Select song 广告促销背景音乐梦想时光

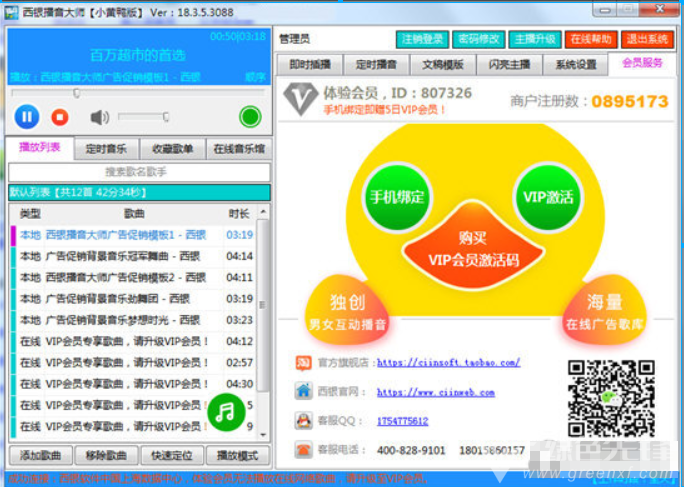133,320
